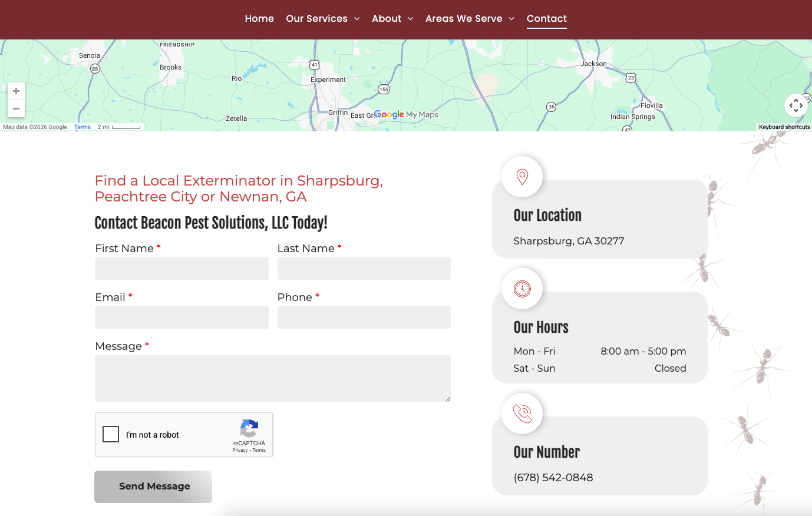Toggle fullscreen map view icon
The height and width of the screenshot is (516, 812).
[796, 105]
